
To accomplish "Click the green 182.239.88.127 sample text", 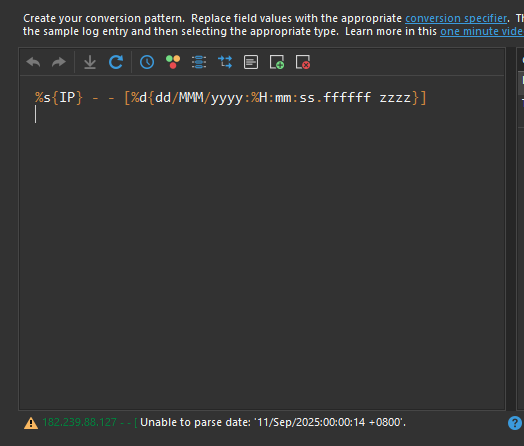I will [x=80, y=423].
